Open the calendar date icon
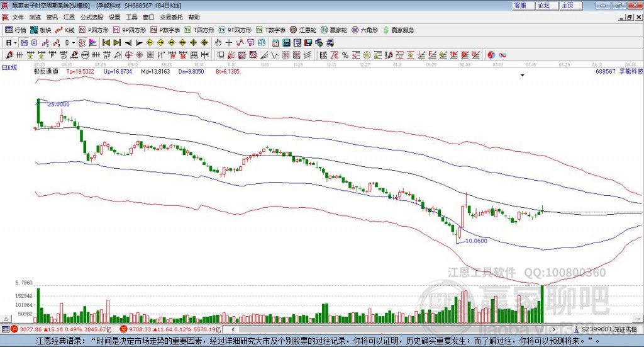644x347 pixels. coord(275,43)
